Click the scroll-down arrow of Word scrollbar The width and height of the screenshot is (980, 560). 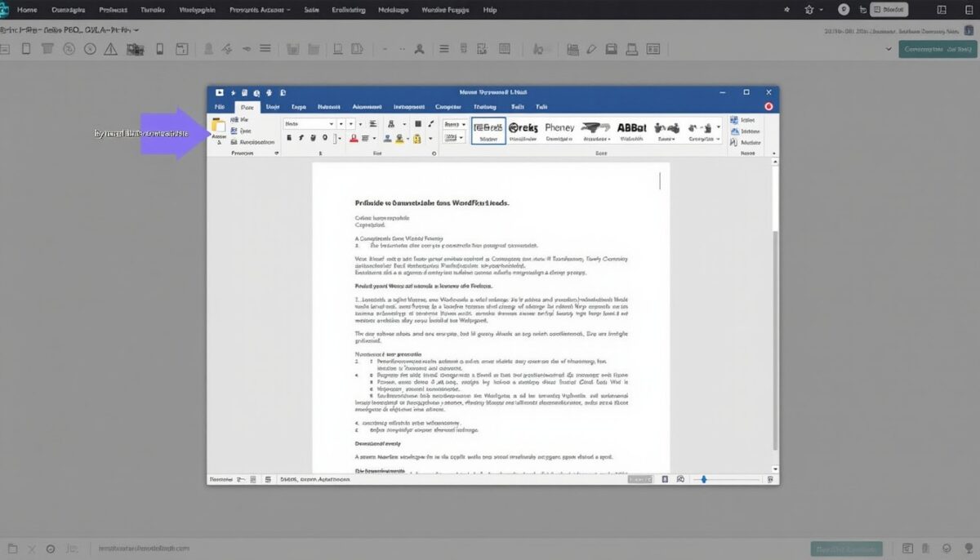point(774,469)
